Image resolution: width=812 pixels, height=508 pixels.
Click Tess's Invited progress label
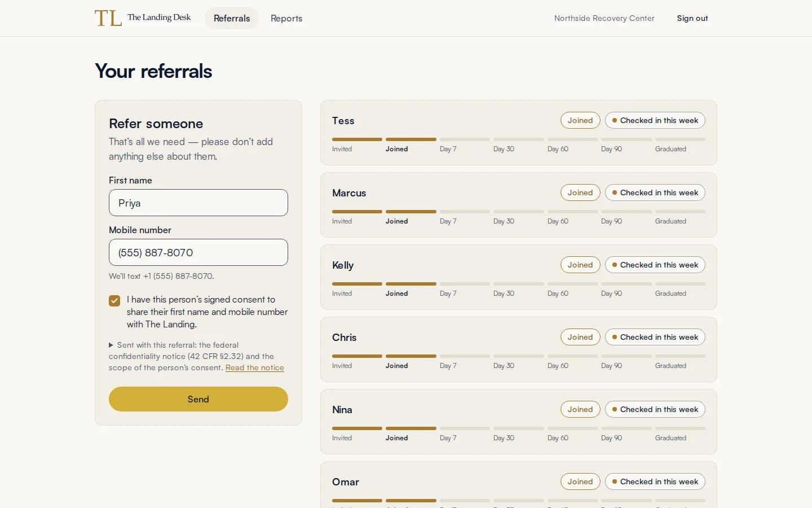[342, 149]
